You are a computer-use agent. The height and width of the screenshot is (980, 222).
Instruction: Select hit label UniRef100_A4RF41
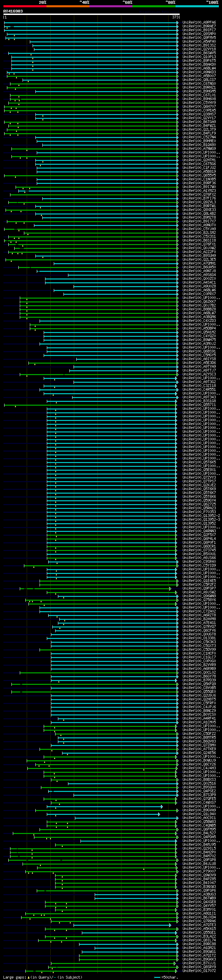click(x=199, y=718)
